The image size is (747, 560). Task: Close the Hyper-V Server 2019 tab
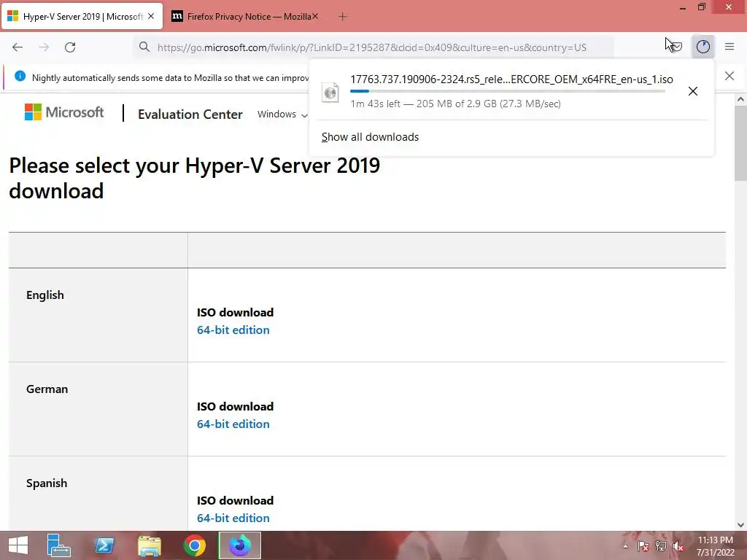point(151,16)
